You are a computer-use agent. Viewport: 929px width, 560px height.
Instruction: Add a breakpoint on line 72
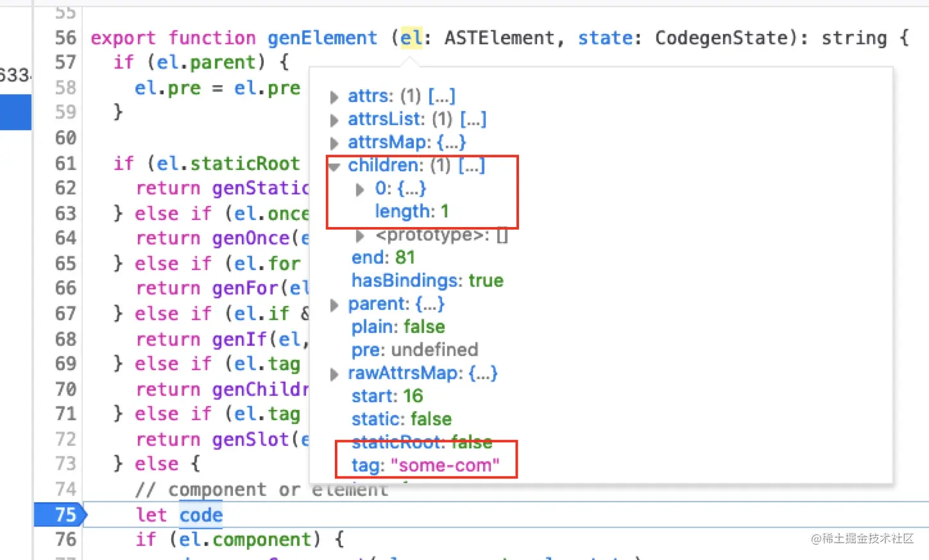pos(65,439)
